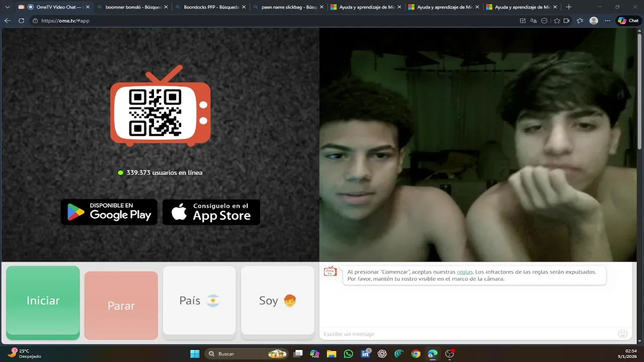Open the camera permission icon in address bar
Image resolution: width=644 pixels, height=362 pixels.
[x=567, y=21]
